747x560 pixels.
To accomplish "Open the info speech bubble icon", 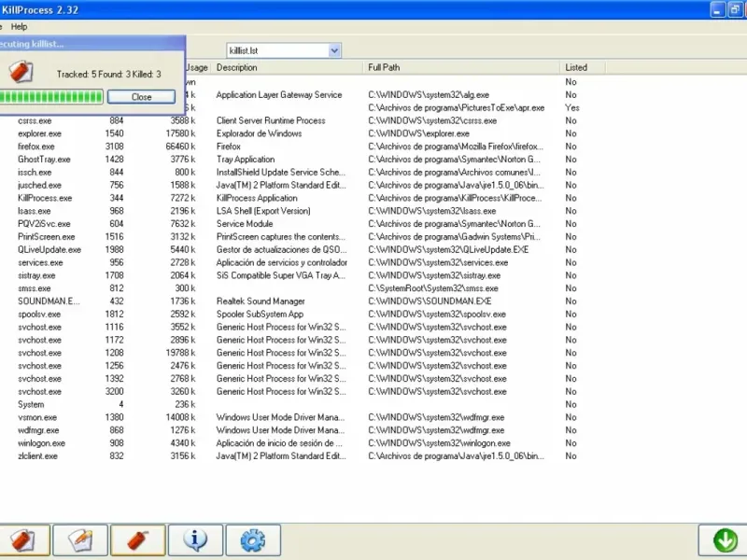I will (x=195, y=540).
